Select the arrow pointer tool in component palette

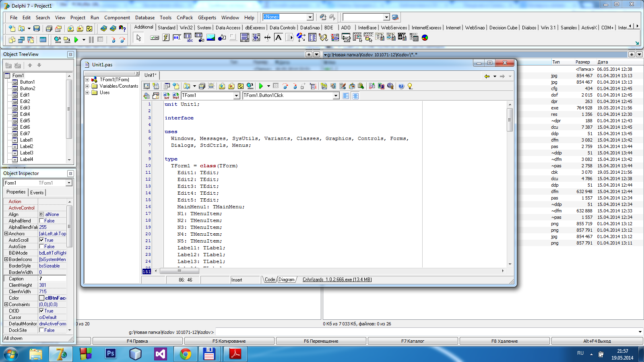(139, 38)
